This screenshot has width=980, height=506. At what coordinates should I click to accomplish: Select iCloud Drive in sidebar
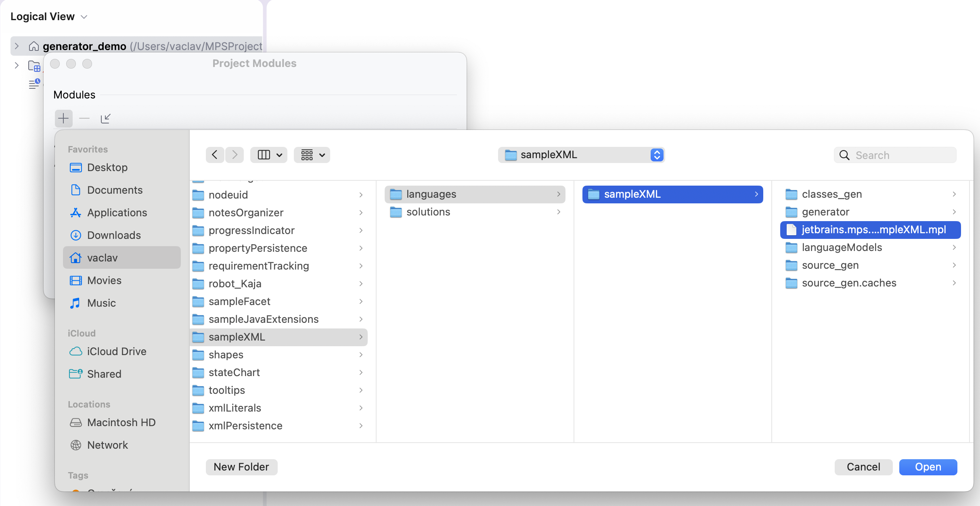coord(116,351)
